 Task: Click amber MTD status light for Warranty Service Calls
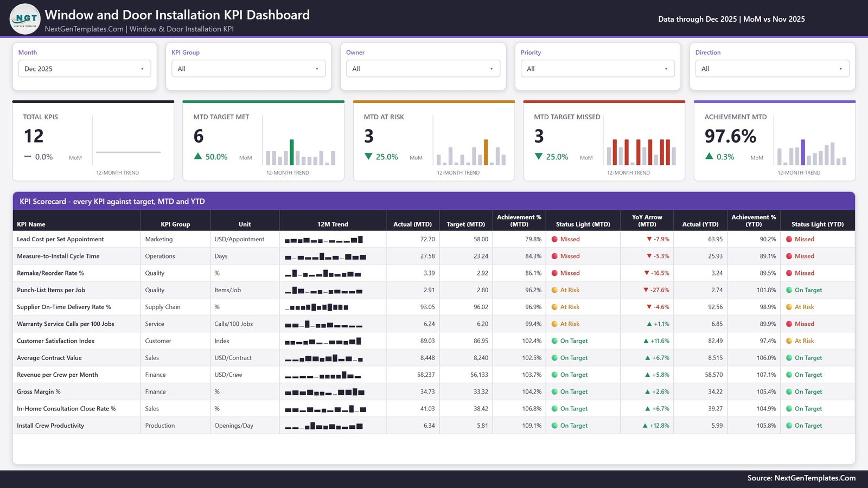555,324
